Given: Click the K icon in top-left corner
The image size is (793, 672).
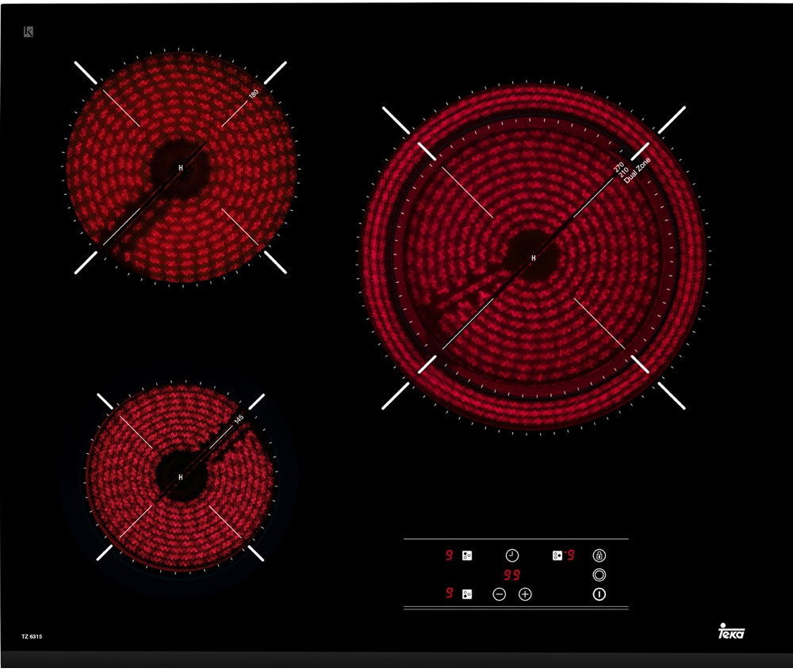Looking at the screenshot, I should [28, 32].
